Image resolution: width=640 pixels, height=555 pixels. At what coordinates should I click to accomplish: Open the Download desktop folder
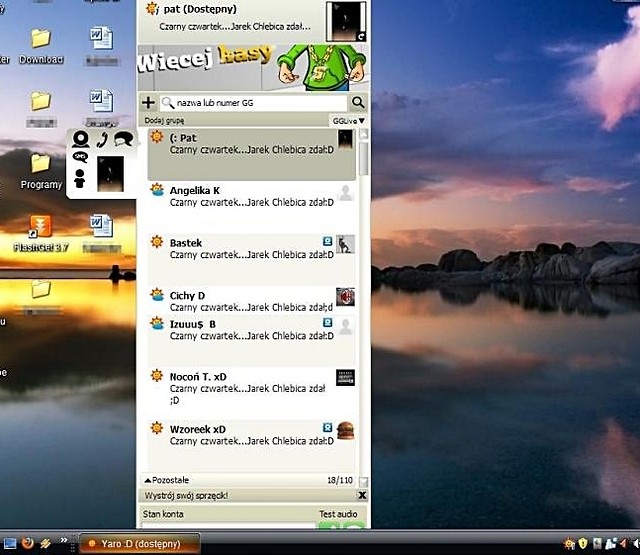point(41,47)
